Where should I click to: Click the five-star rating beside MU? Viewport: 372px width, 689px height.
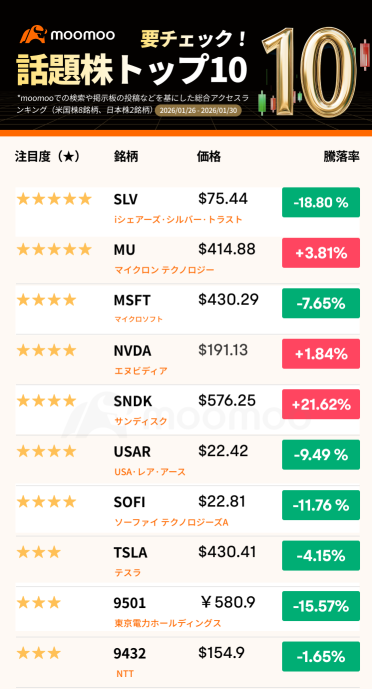(x=54, y=250)
